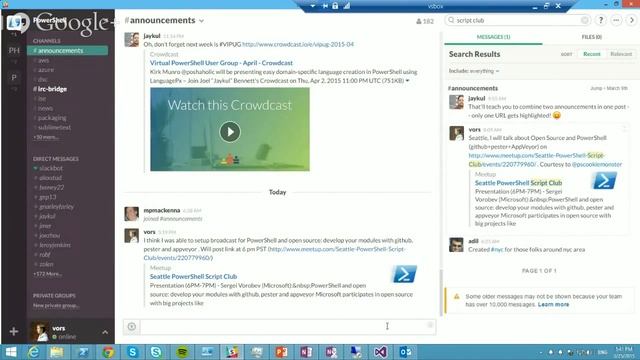Open direct message with leroyjenkins
The width and height of the screenshot is (640, 360).
[55, 245]
